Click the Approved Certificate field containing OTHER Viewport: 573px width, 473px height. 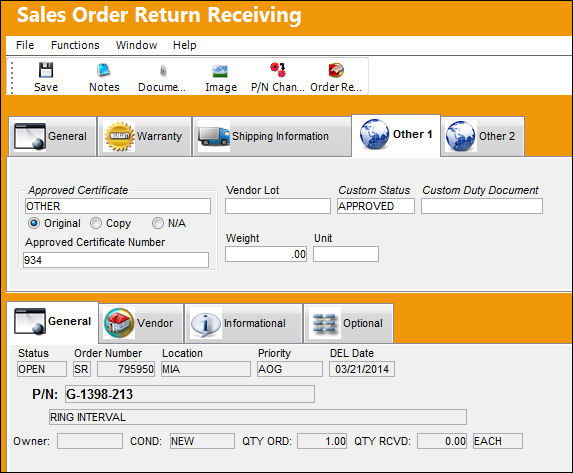(x=118, y=206)
